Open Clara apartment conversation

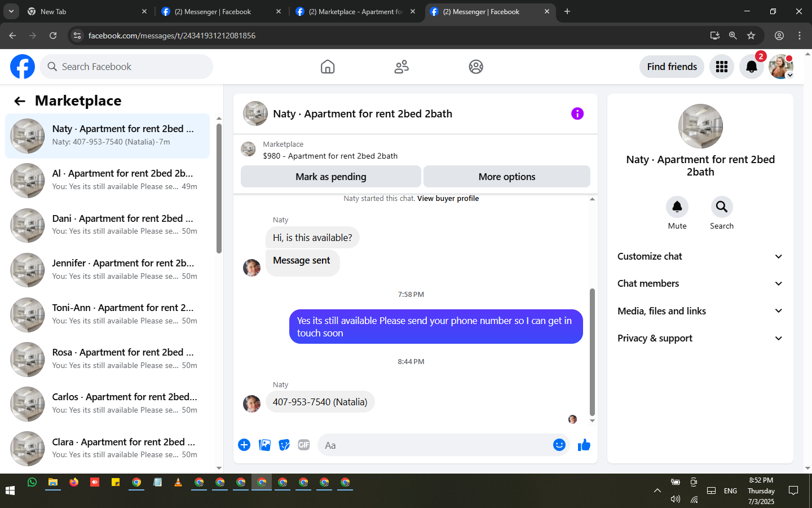(107, 449)
